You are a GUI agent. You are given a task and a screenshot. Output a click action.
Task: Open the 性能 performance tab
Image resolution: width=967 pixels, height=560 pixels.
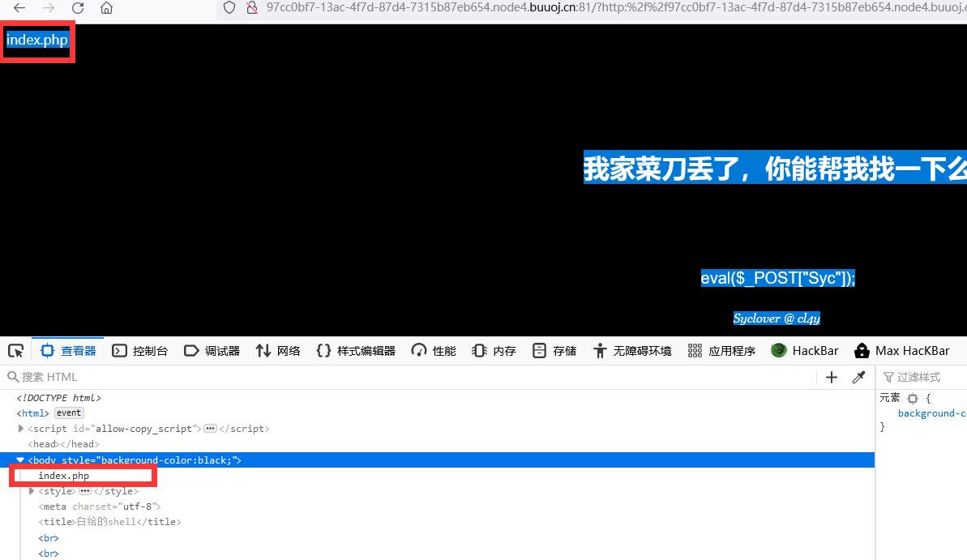(434, 351)
